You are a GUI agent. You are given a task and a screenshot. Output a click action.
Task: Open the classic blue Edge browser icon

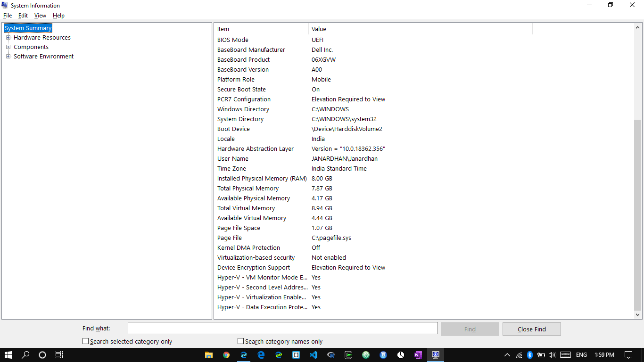coord(261,355)
